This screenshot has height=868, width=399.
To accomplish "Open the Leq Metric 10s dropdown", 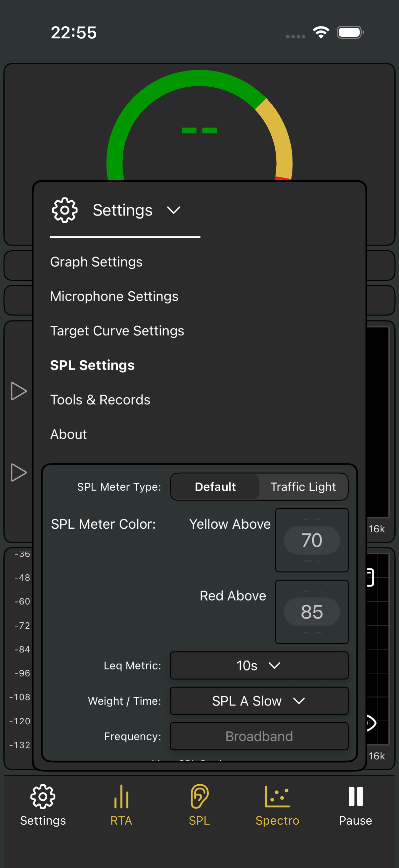I will (x=259, y=665).
